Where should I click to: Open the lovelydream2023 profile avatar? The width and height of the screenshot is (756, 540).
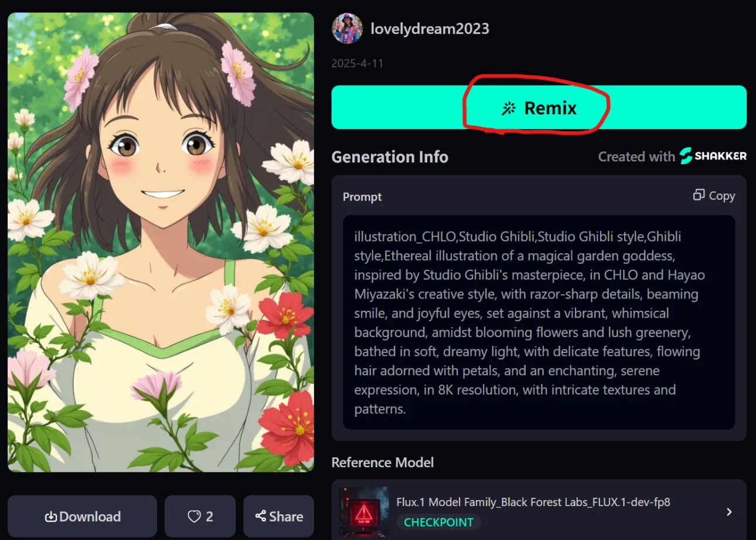coord(347,28)
